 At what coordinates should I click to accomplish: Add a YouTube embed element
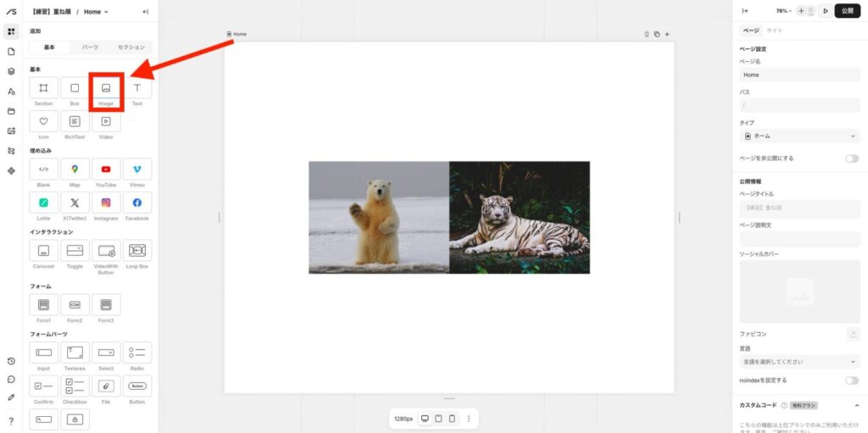click(106, 169)
